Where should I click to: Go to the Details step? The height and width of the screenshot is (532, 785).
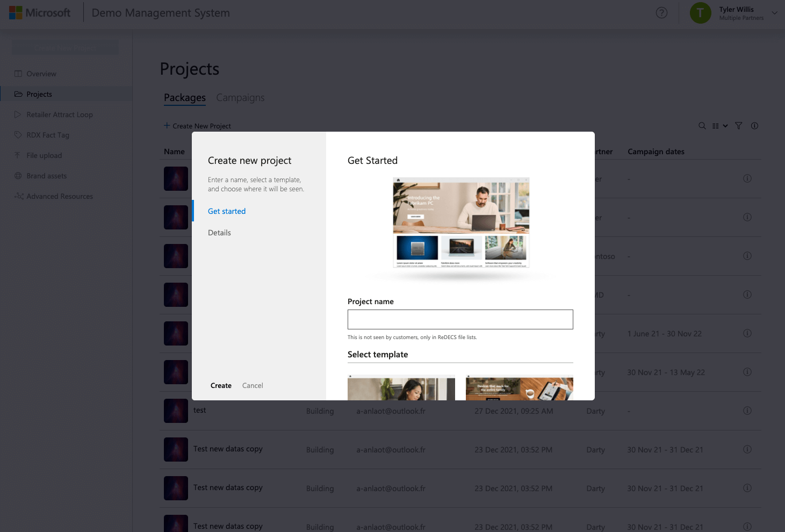click(x=219, y=233)
